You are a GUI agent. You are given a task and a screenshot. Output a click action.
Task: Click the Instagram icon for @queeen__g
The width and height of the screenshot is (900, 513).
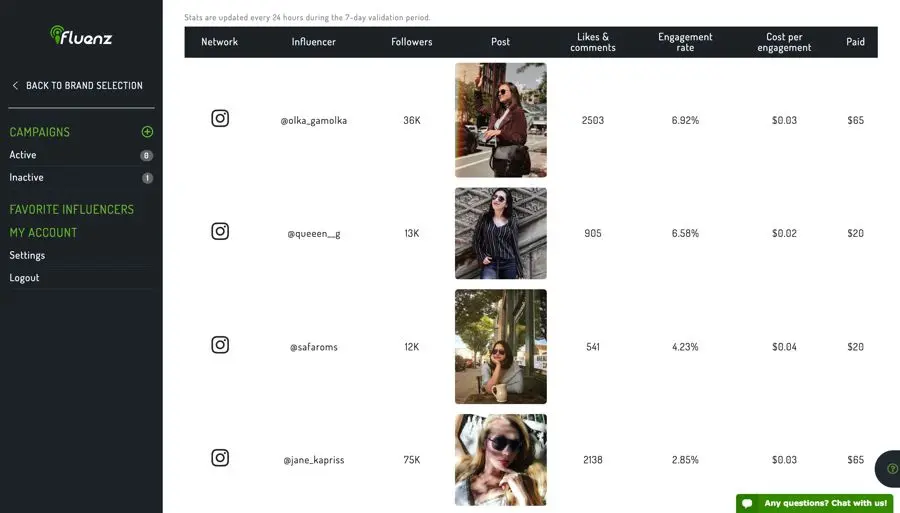pyautogui.click(x=220, y=232)
